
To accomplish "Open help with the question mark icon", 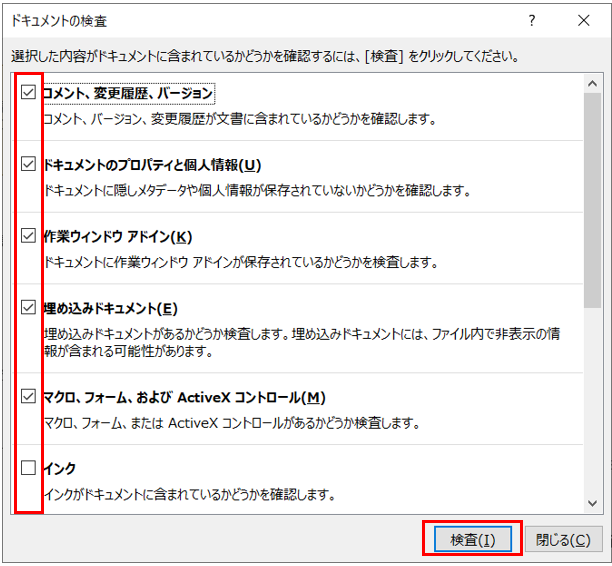I will [x=532, y=20].
